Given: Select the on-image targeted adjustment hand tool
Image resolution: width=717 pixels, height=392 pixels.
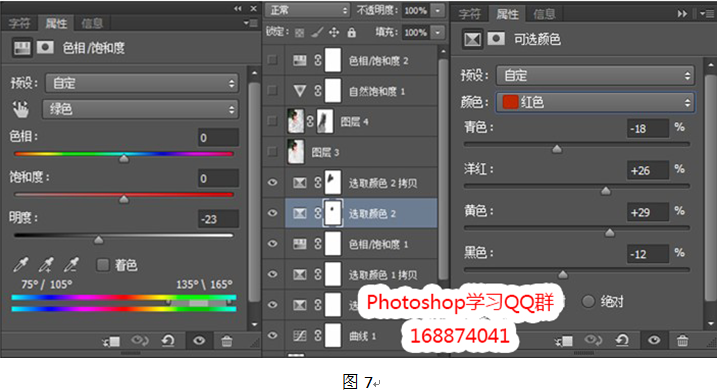Looking at the screenshot, I should tap(20, 109).
